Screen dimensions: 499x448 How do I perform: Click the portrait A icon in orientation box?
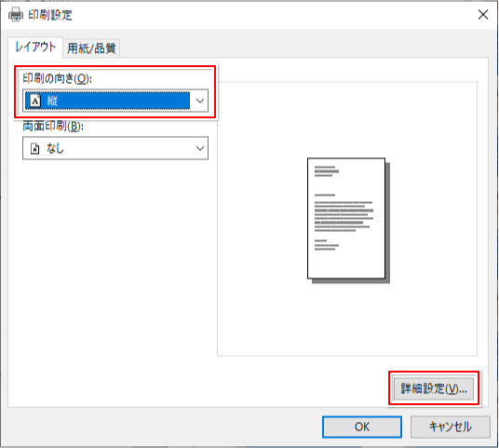(x=35, y=101)
